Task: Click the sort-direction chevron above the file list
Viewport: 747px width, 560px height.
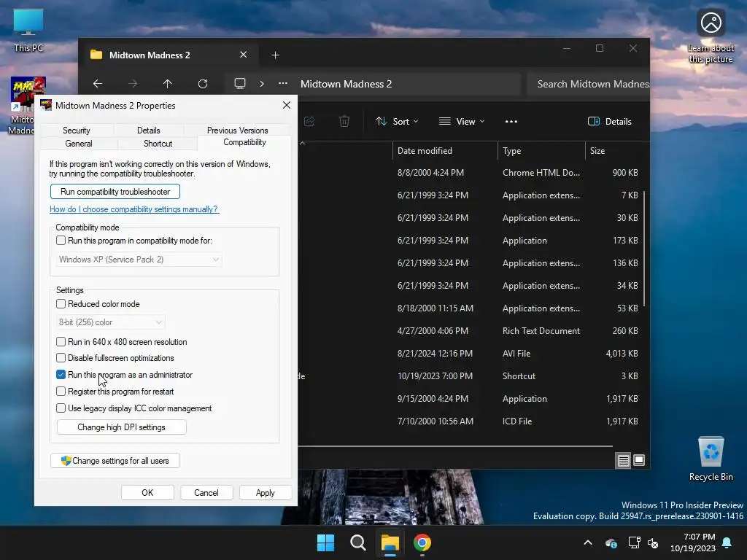Action: point(303,143)
